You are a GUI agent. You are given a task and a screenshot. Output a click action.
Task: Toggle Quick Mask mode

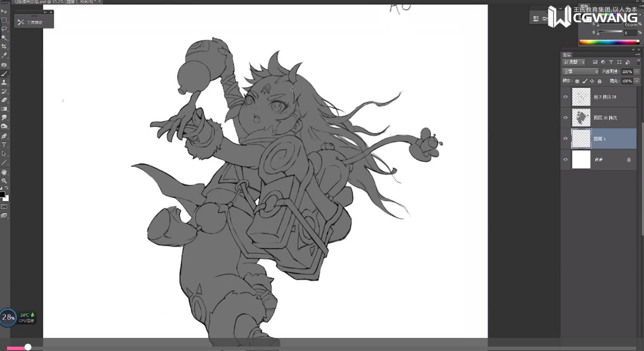(x=4, y=206)
